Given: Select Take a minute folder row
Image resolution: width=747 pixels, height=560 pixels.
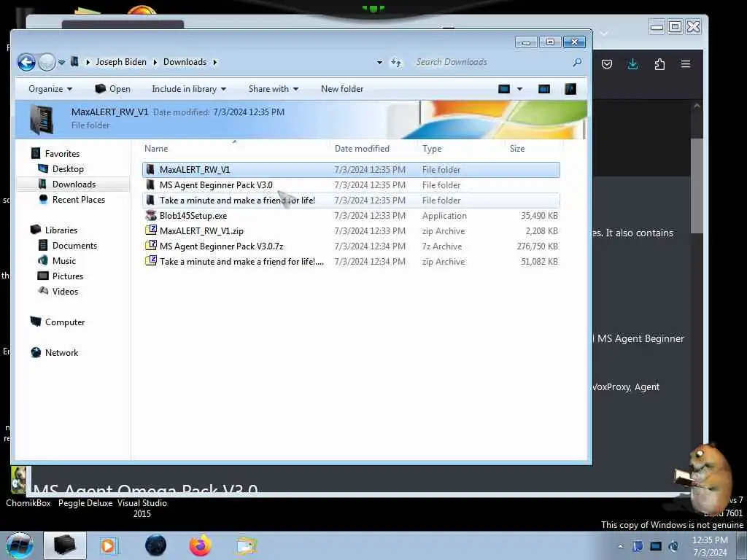Looking at the screenshot, I should point(351,201).
